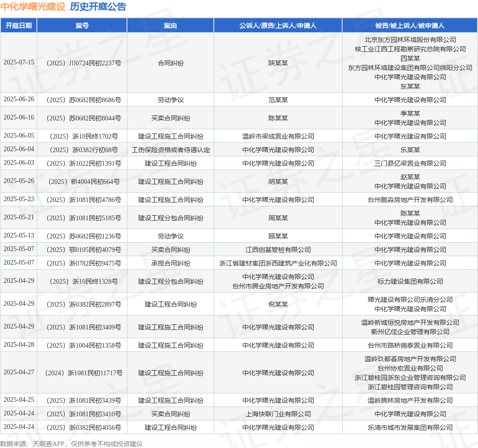Click cause 工伤保险资格或者待遇认定
The width and height of the screenshot is (478, 448).
pyautogui.click(x=171, y=150)
